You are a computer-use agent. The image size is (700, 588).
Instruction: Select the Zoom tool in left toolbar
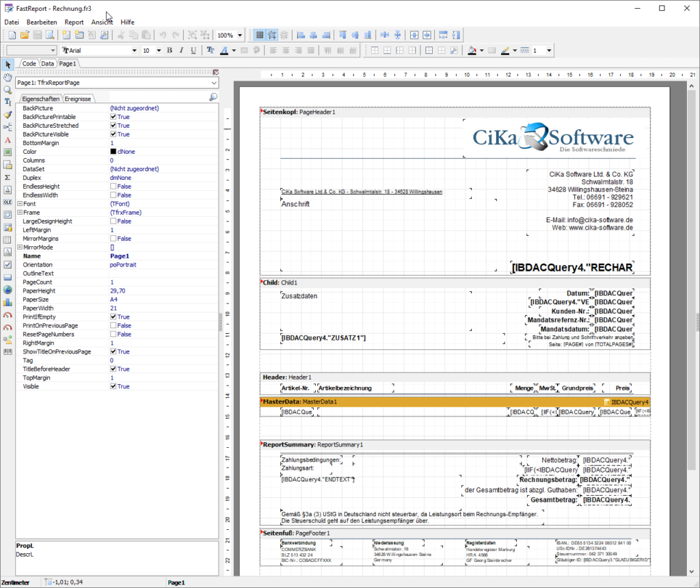[8, 90]
